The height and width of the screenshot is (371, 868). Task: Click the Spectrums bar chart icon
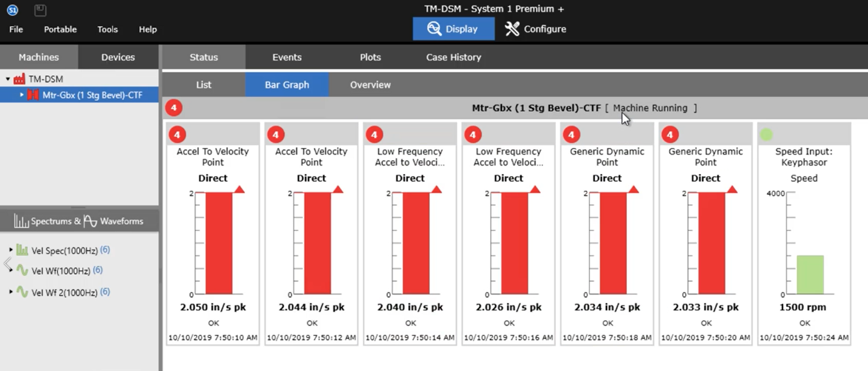click(x=21, y=221)
